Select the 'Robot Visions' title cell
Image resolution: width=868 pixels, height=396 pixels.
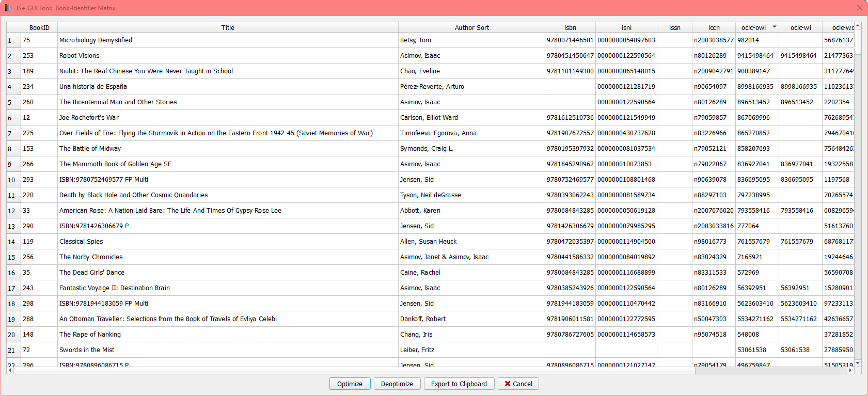coord(228,56)
